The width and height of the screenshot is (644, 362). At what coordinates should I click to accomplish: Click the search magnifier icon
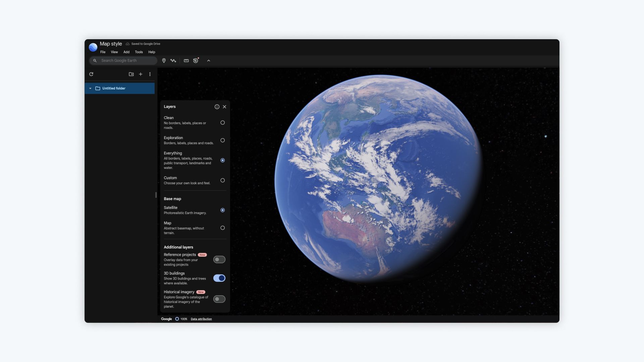pyautogui.click(x=95, y=61)
